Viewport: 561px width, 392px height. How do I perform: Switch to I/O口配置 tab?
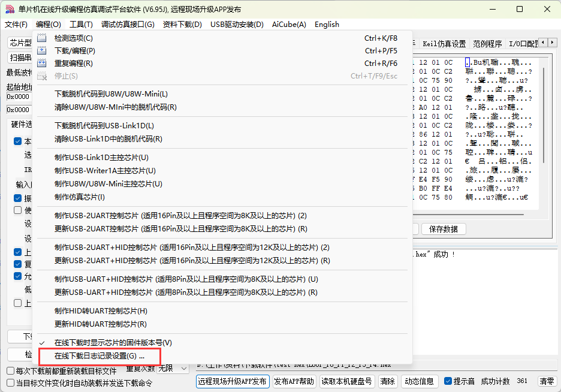[523, 44]
